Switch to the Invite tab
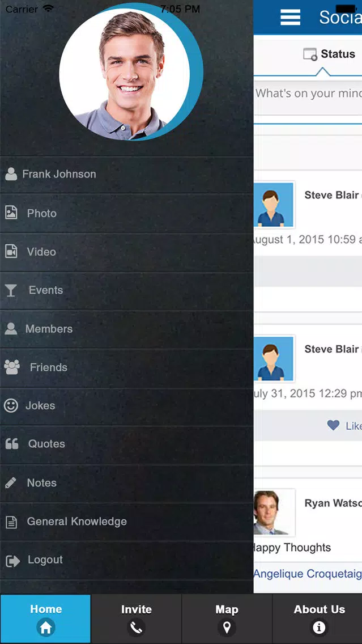 (x=137, y=618)
